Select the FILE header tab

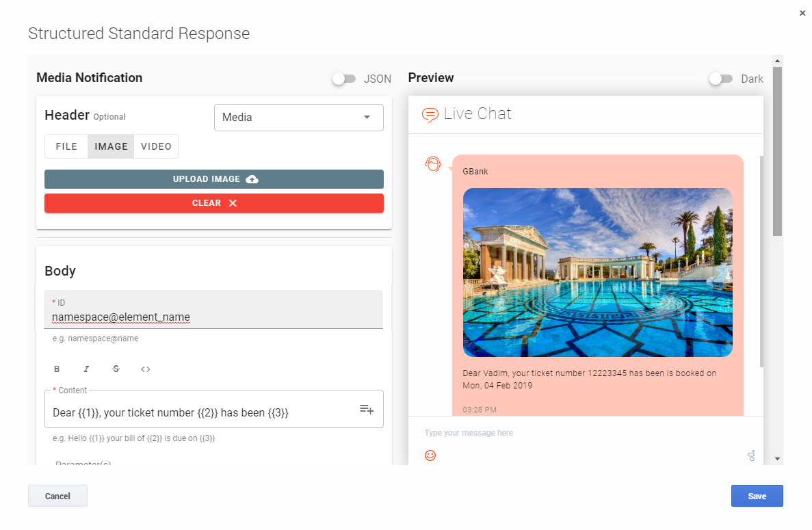click(66, 146)
